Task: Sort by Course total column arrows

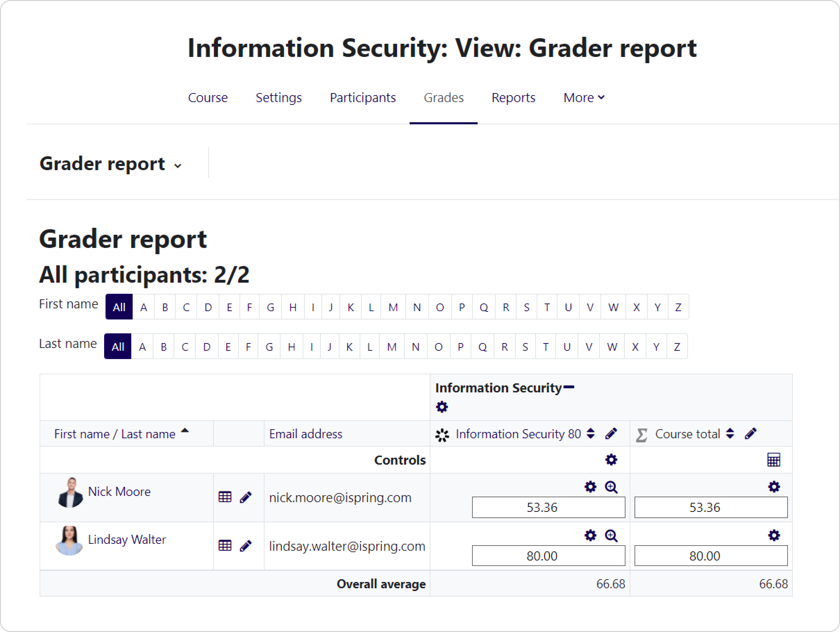Action: tap(730, 433)
